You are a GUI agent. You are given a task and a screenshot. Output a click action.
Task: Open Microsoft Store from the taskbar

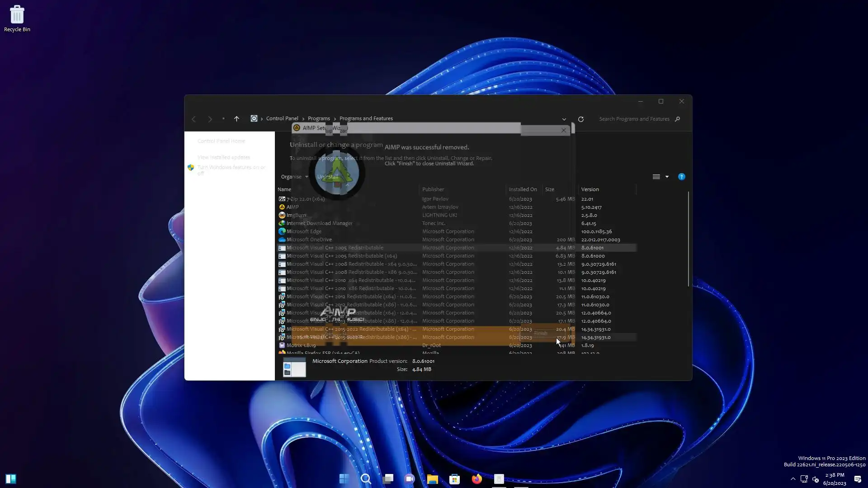click(x=454, y=479)
